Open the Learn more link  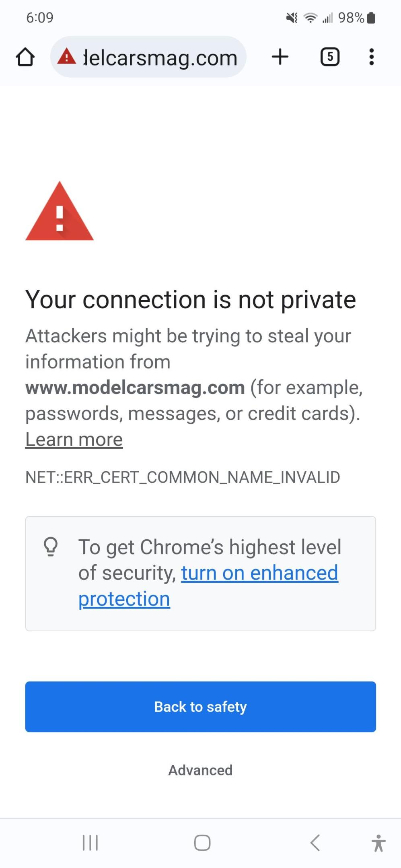coord(74,439)
